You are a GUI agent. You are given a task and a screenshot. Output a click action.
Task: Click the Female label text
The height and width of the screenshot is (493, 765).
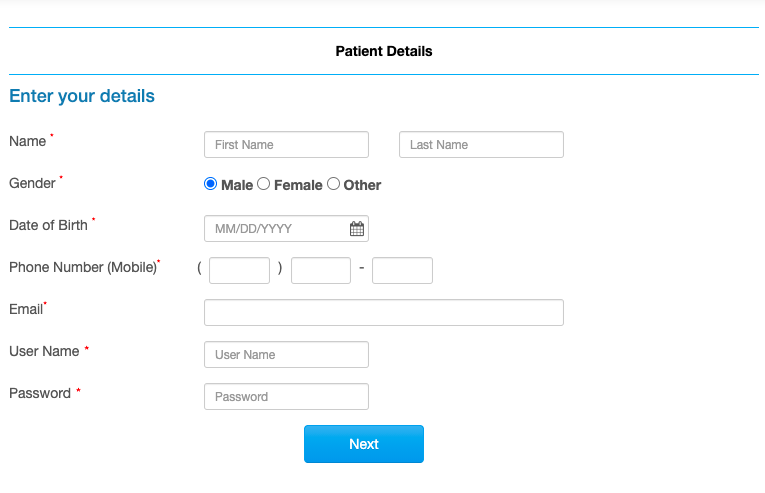point(298,185)
